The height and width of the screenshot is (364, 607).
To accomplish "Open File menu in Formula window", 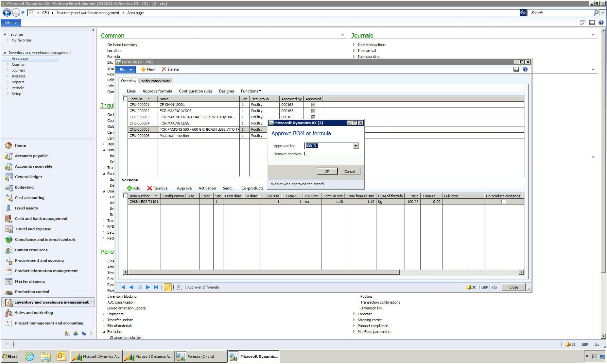I will [x=125, y=69].
